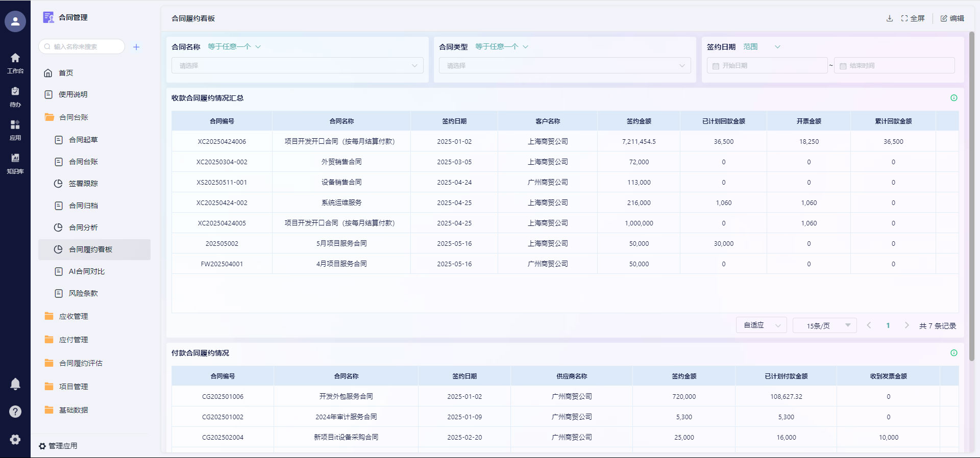980x458 pixels.
Task: Click the 开始日期 date input field
Action: pyautogui.click(x=767, y=66)
